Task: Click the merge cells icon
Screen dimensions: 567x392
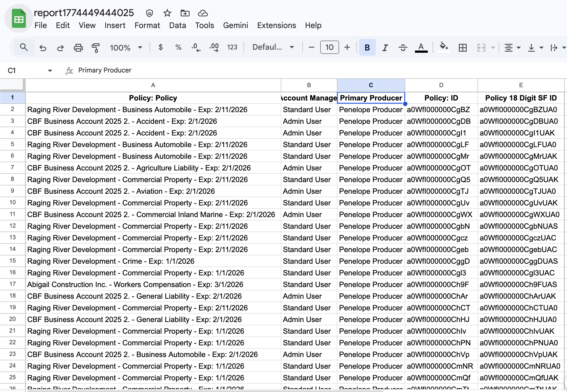Action: point(481,48)
